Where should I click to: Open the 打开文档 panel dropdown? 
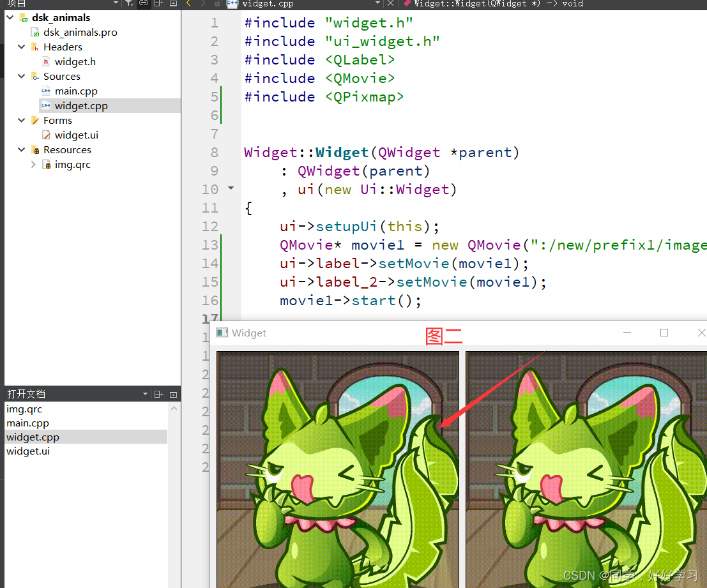click(145, 395)
